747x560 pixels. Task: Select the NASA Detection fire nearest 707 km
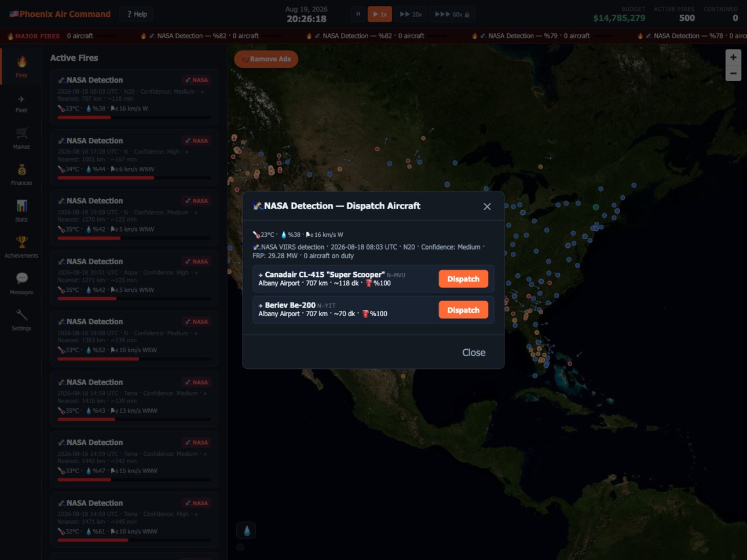[134, 97]
